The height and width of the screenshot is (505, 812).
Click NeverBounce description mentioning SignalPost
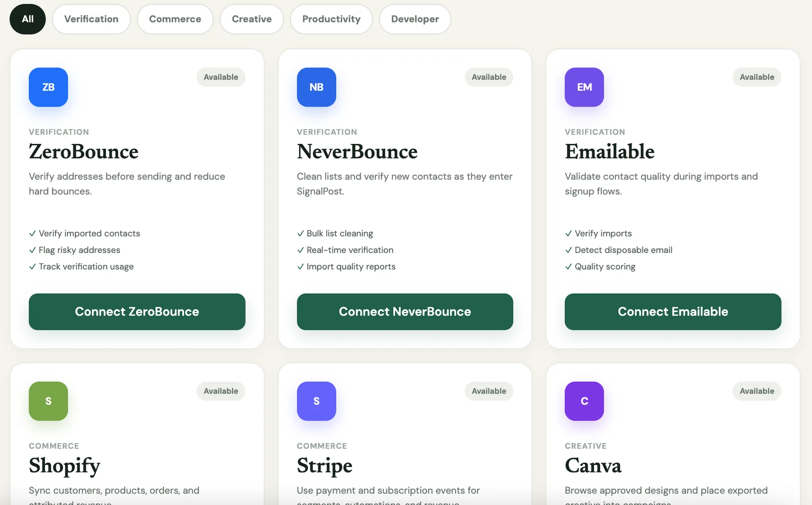405,184
